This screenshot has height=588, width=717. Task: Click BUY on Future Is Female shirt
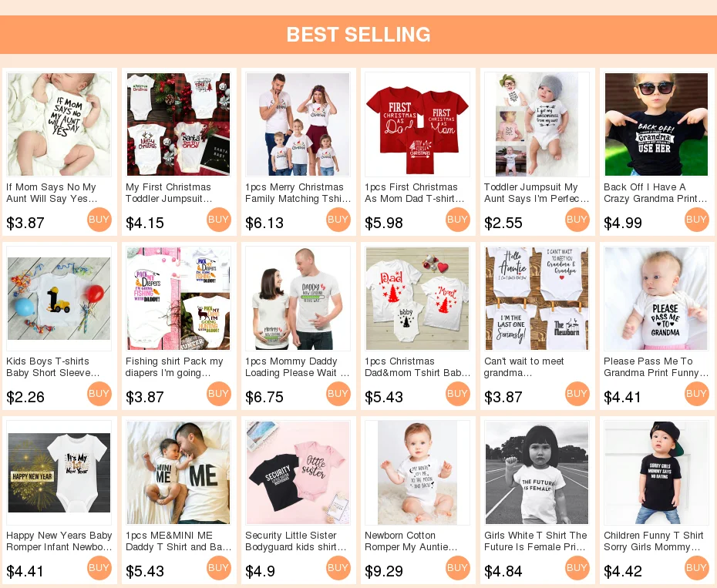tap(577, 568)
